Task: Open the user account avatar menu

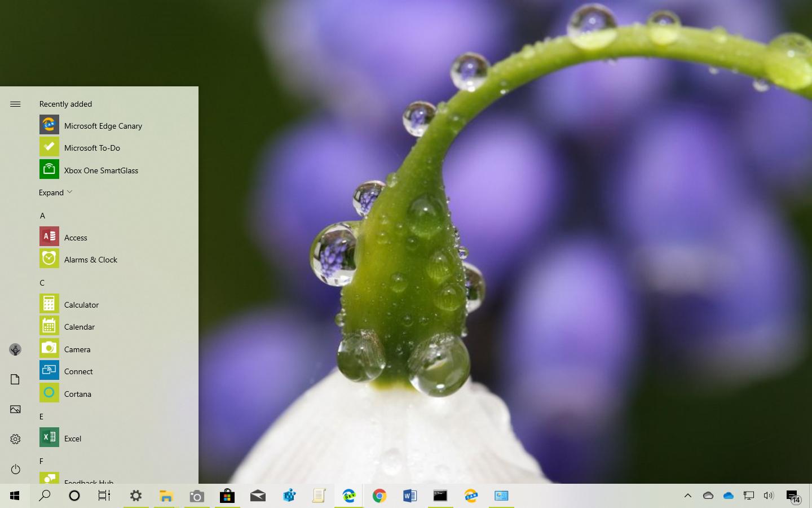Action: tap(15, 350)
